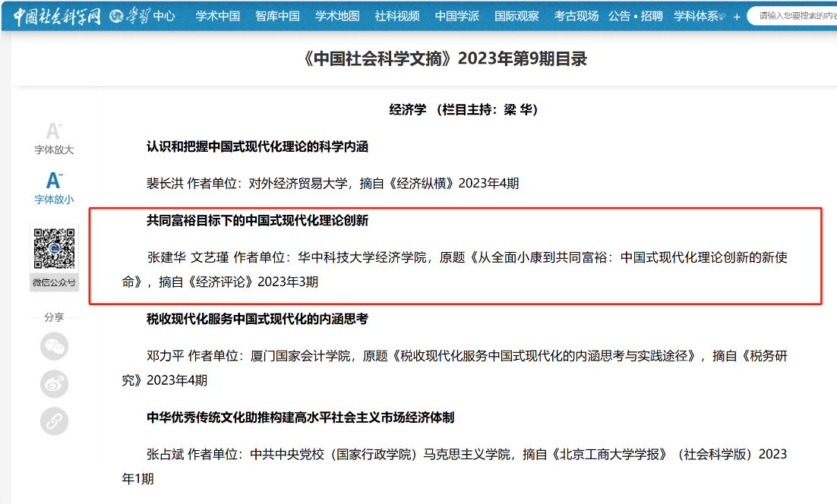Open the 学科体系 navigation item
Screen dimensions: 837x504
pos(696,16)
